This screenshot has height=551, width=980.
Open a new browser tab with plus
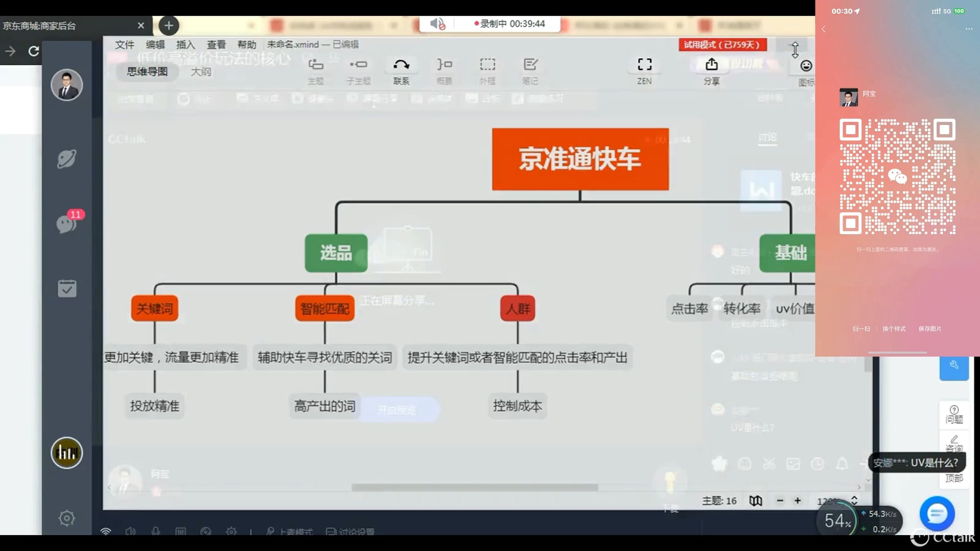pyautogui.click(x=168, y=26)
